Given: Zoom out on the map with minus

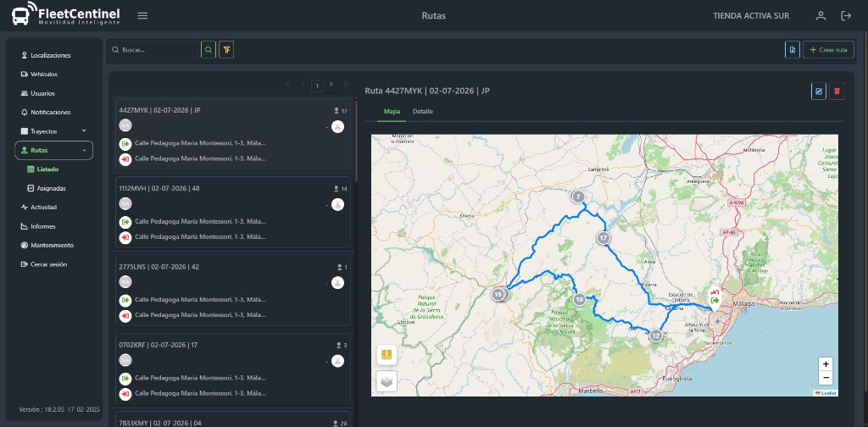Looking at the screenshot, I should 826,379.
